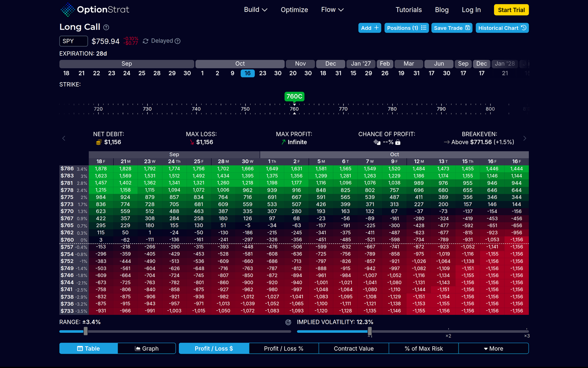Go to Tutorials
Viewport: 588px width, 368px height.
point(409,10)
